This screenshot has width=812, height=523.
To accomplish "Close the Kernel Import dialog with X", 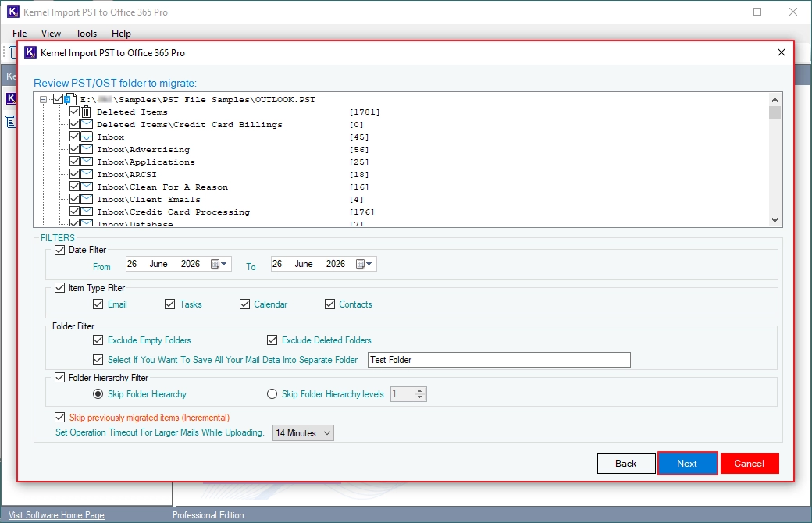I will (782, 52).
